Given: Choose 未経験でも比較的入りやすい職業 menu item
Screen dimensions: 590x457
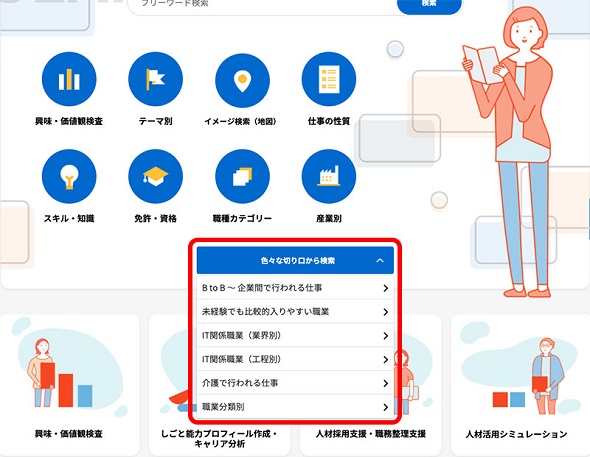Looking at the screenshot, I should pyautogui.click(x=295, y=311).
